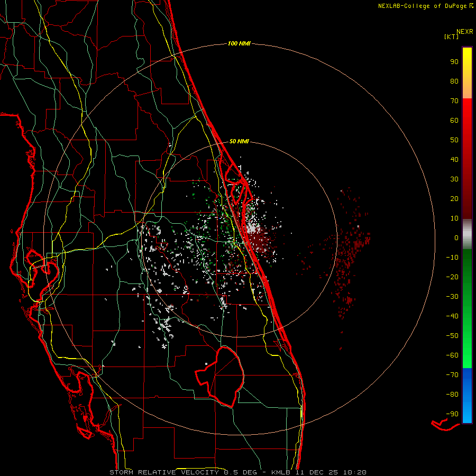476x476 pixels.
Task: Click the "20" value on the velocity scale
Action: tap(454, 199)
